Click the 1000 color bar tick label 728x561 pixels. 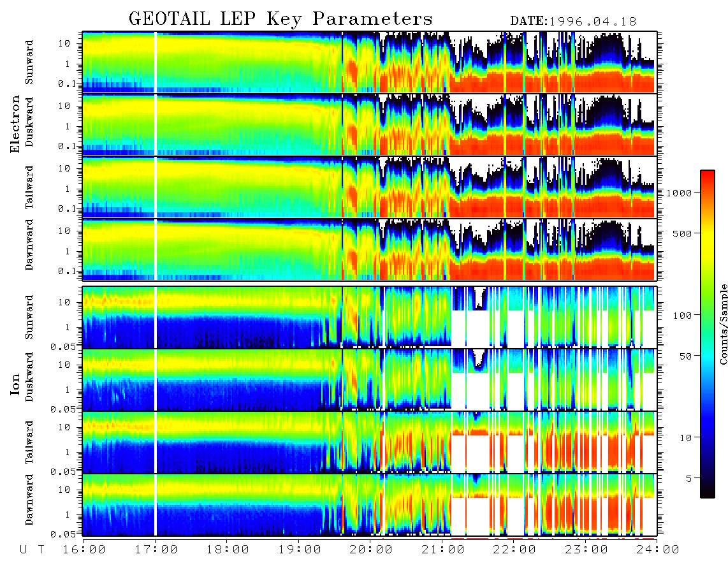pos(679,193)
